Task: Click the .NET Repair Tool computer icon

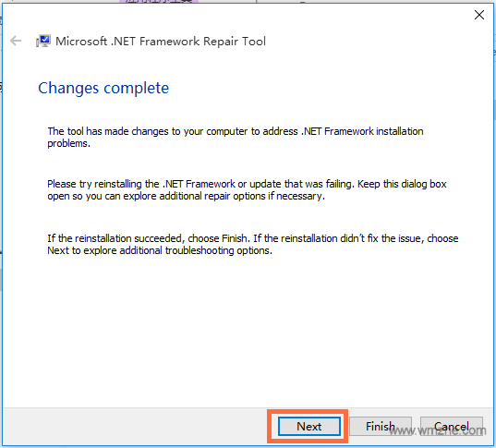Action: [43, 42]
